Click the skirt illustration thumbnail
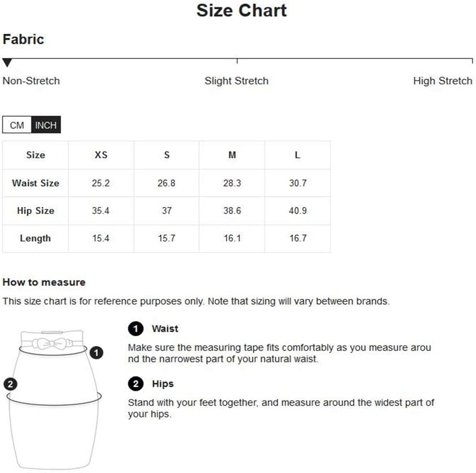Screen dimensions: 476x473 [x=54, y=400]
